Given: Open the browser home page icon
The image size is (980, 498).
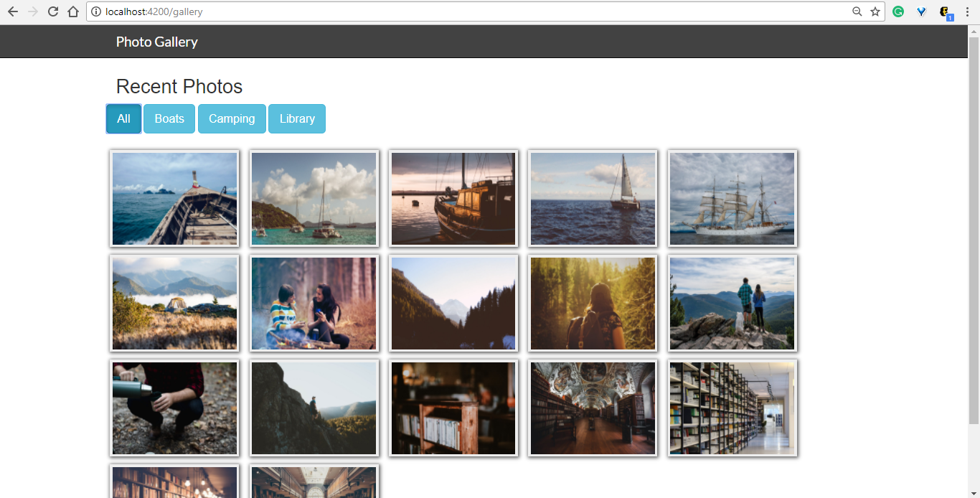Looking at the screenshot, I should pyautogui.click(x=73, y=11).
